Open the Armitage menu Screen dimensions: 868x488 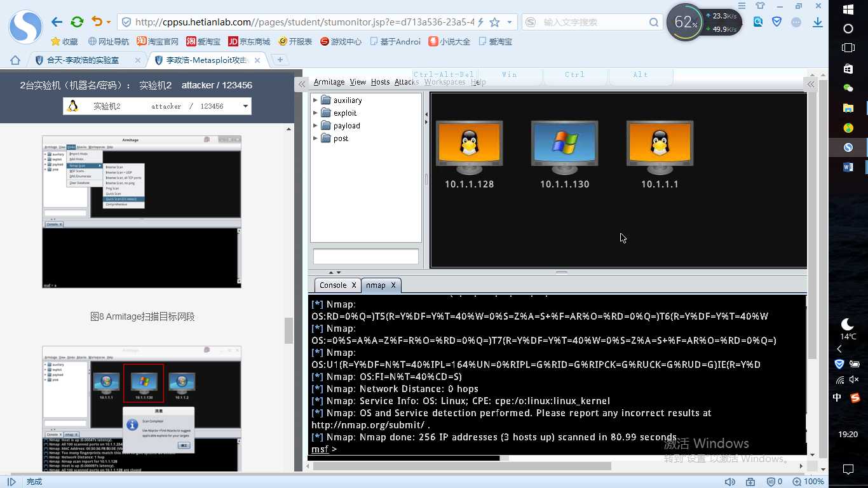click(329, 82)
